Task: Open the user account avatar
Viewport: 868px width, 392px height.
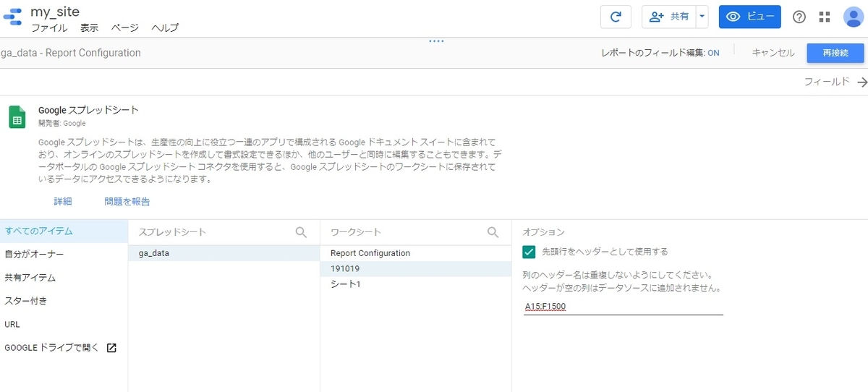Action: click(854, 17)
